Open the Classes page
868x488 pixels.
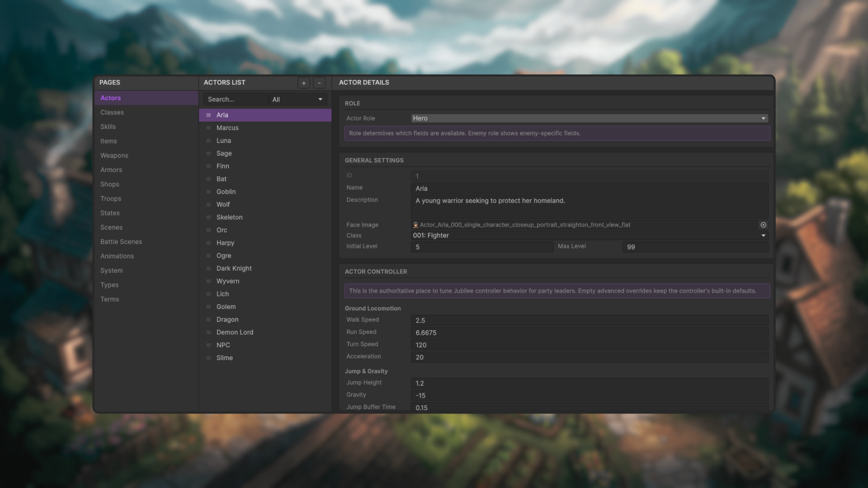click(x=146, y=113)
